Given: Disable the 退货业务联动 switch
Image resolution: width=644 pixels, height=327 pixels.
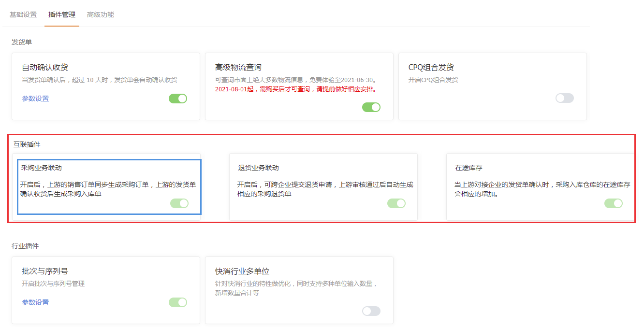Looking at the screenshot, I should pyautogui.click(x=396, y=203).
